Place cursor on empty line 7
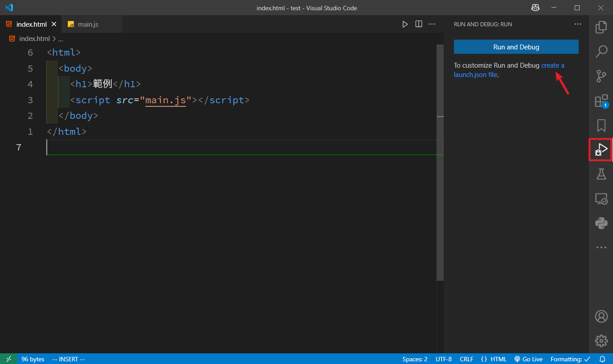 (245, 147)
